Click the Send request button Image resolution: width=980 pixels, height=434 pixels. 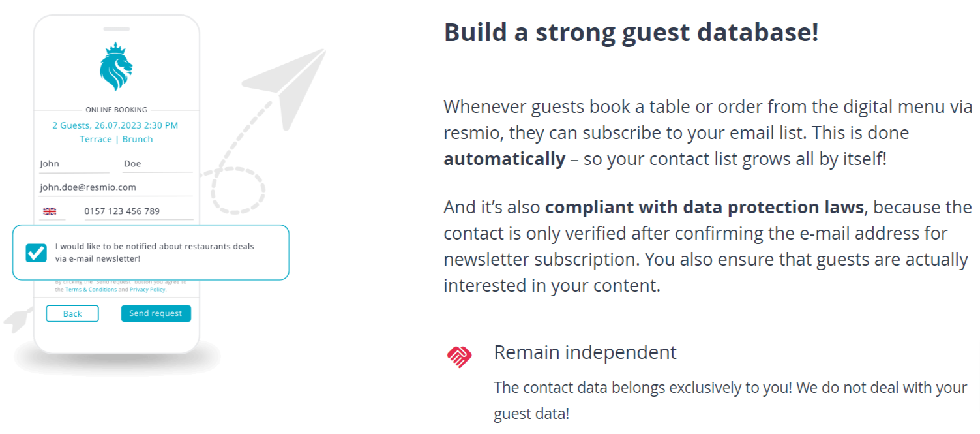coord(156,313)
